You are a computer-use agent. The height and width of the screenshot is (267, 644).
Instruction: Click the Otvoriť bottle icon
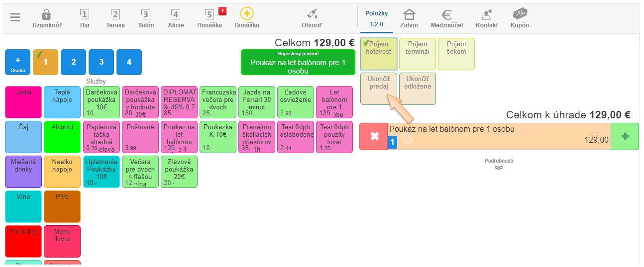click(x=312, y=14)
